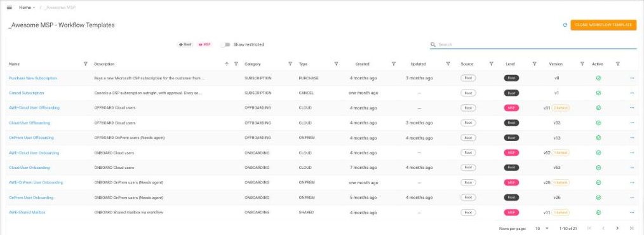This screenshot has height=235, width=644.
Task: Click the PURCHASE type cell
Action: click(309, 78)
